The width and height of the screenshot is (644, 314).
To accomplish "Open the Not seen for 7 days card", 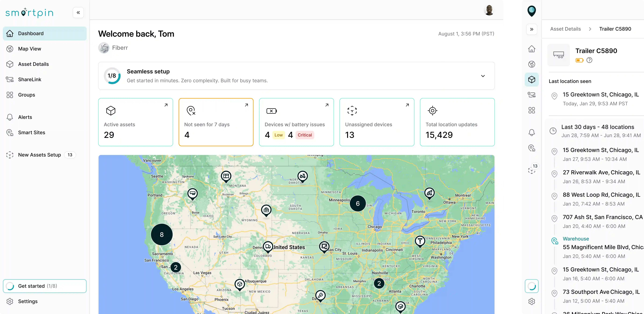I will pyautogui.click(x=216, y=122).
